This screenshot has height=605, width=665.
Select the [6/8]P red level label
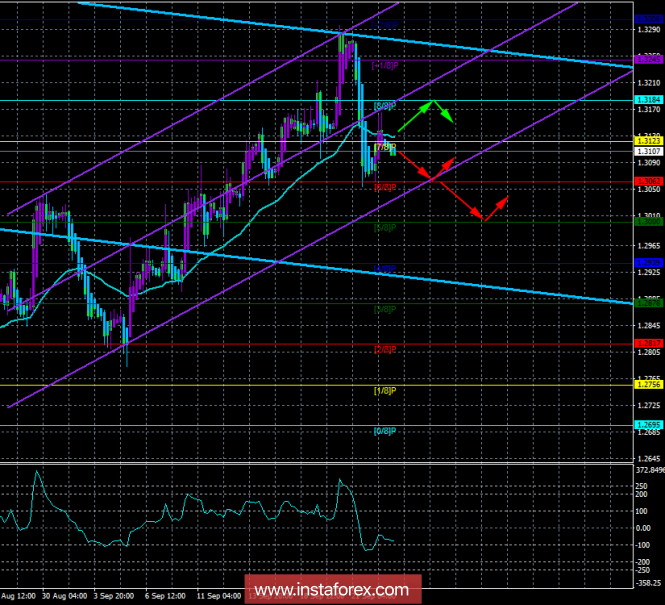(385, 187)
